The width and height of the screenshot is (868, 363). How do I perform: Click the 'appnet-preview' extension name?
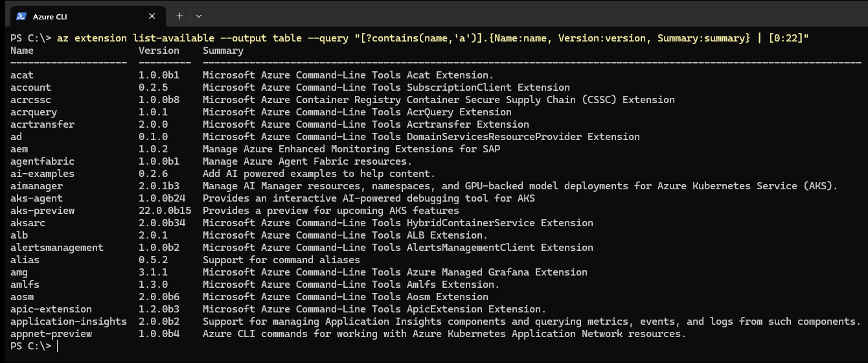click(51, 334)
